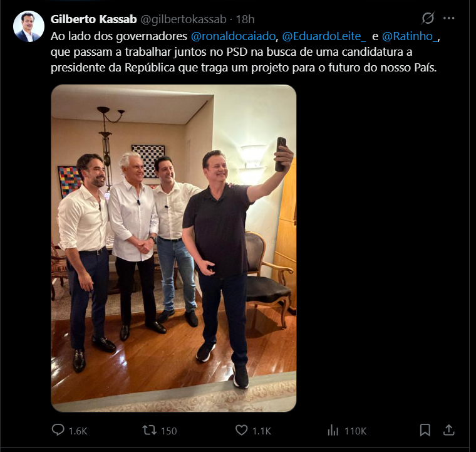Click the 1.1K likes count
This screenshot has height=452, width=476.
pos(261,431)
